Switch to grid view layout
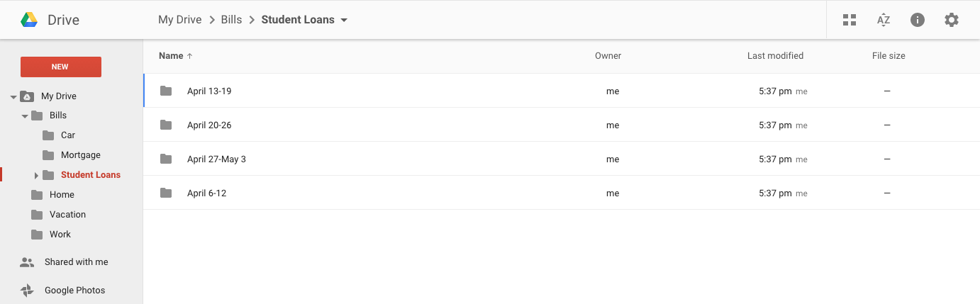Screen dimensions: 980x304 point(850,20)
